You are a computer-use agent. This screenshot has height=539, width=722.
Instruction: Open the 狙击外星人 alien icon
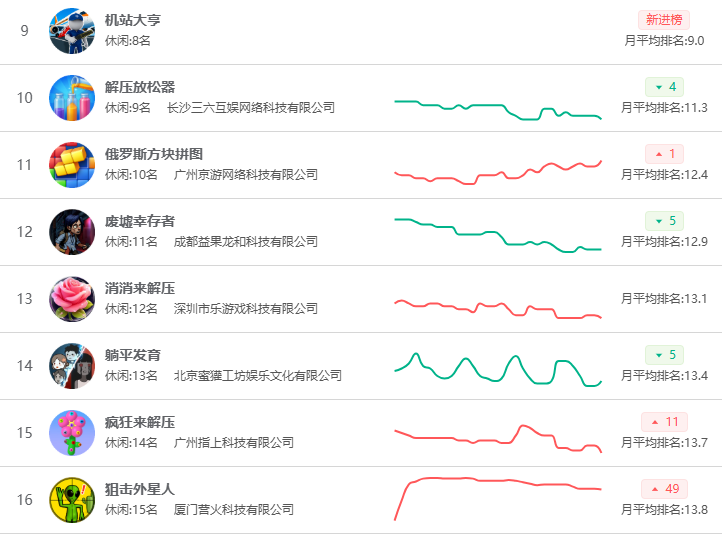click(72, 500)
